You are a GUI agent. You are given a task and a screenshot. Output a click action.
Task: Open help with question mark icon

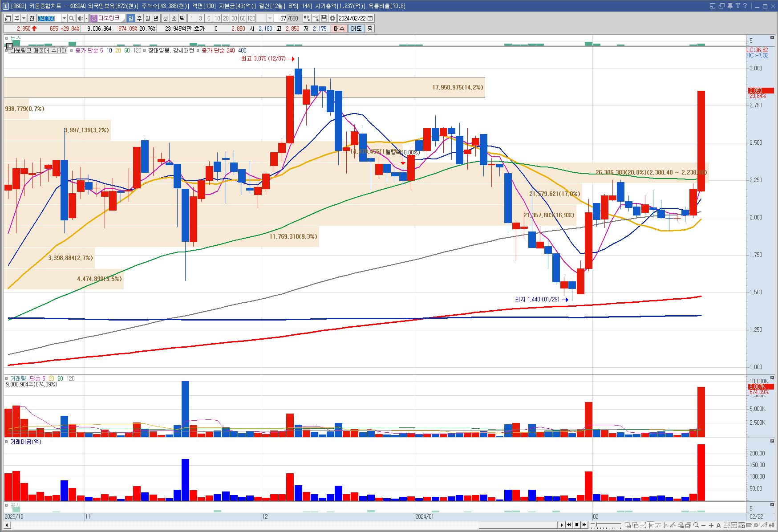[x=744, y=6]
